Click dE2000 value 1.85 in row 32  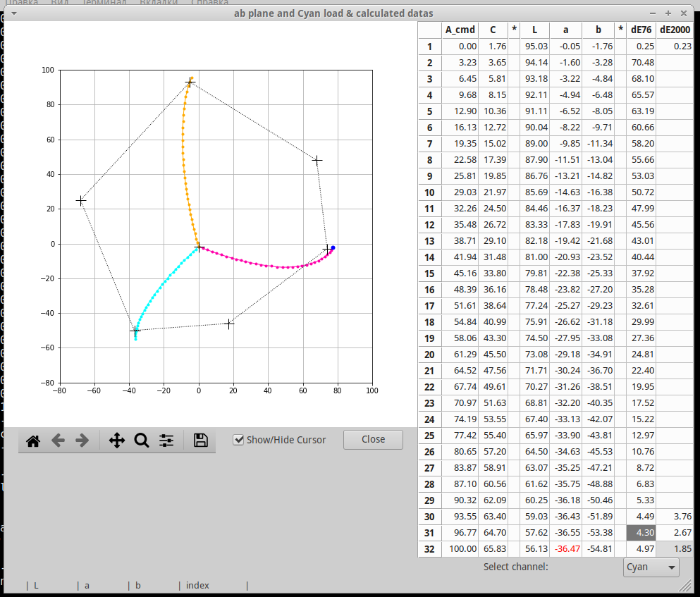click(x=675, y=549)
